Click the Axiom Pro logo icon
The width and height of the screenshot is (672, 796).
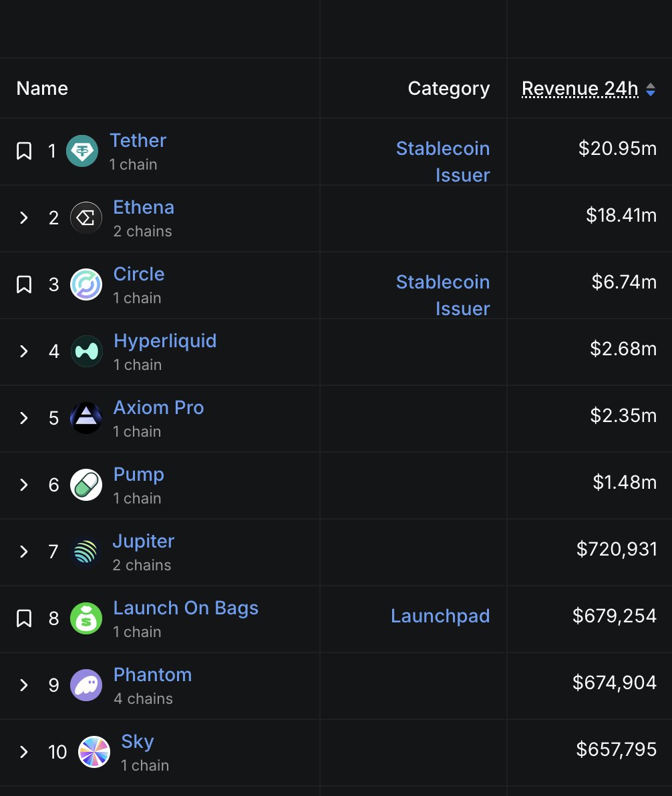86,418
